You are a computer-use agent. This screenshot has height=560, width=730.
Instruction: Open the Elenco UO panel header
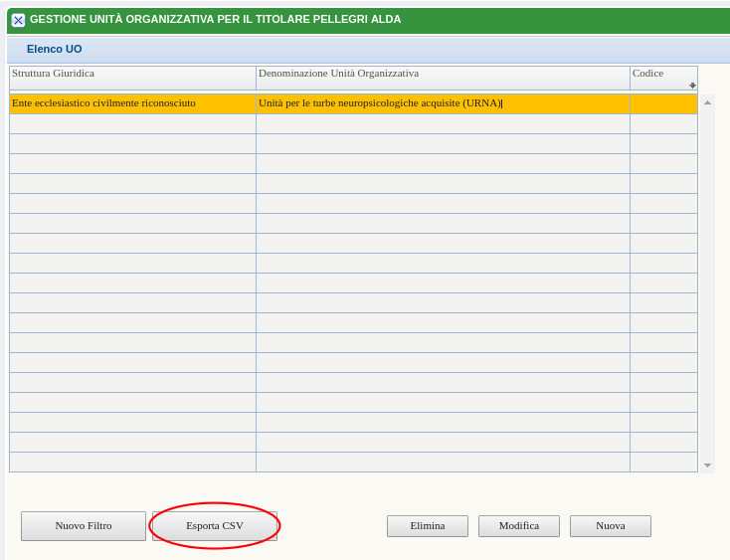coord(55,49)
